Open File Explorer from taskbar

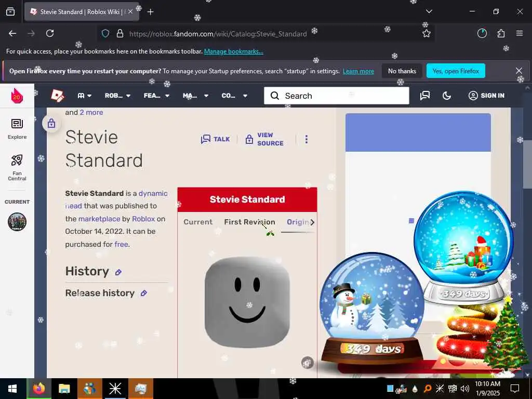coord(64,389)
